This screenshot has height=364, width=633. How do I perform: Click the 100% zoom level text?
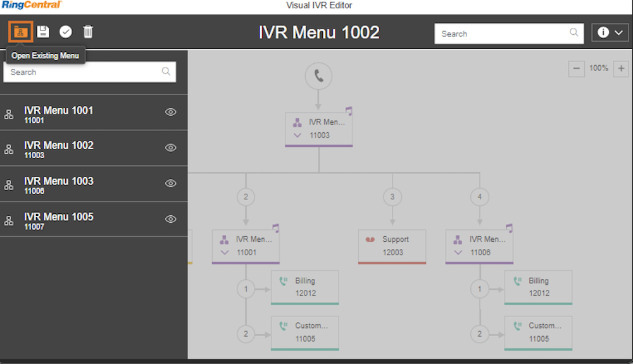coord(599,68)
